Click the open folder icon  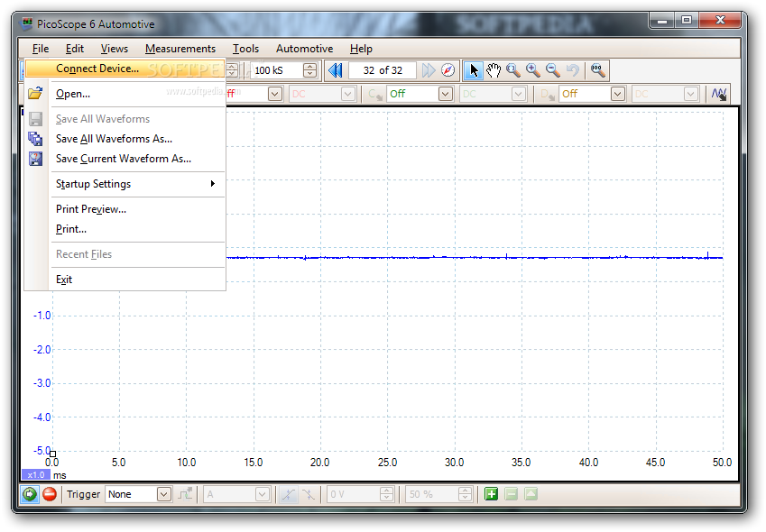click(x=35, y=93)
